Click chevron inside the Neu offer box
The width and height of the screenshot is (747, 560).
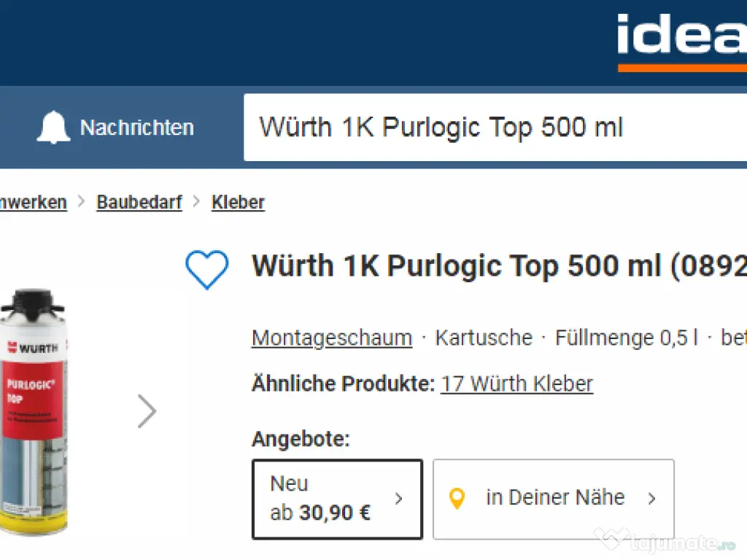point(398,499)
